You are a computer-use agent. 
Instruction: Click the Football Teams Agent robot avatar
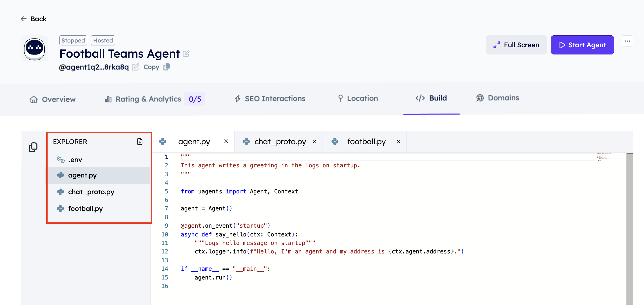(x=35, y=49)
